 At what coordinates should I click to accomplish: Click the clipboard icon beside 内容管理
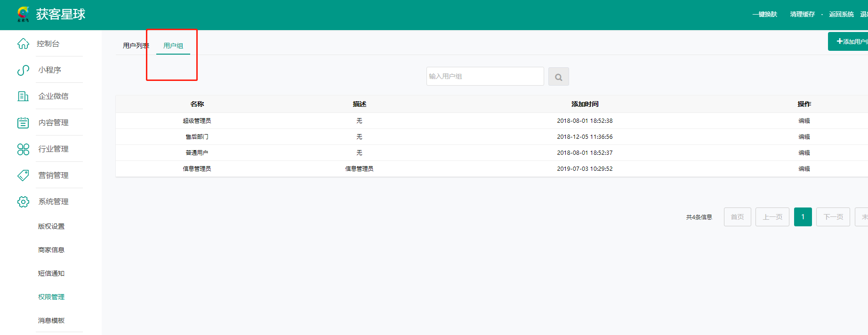(x=23, y=123)
